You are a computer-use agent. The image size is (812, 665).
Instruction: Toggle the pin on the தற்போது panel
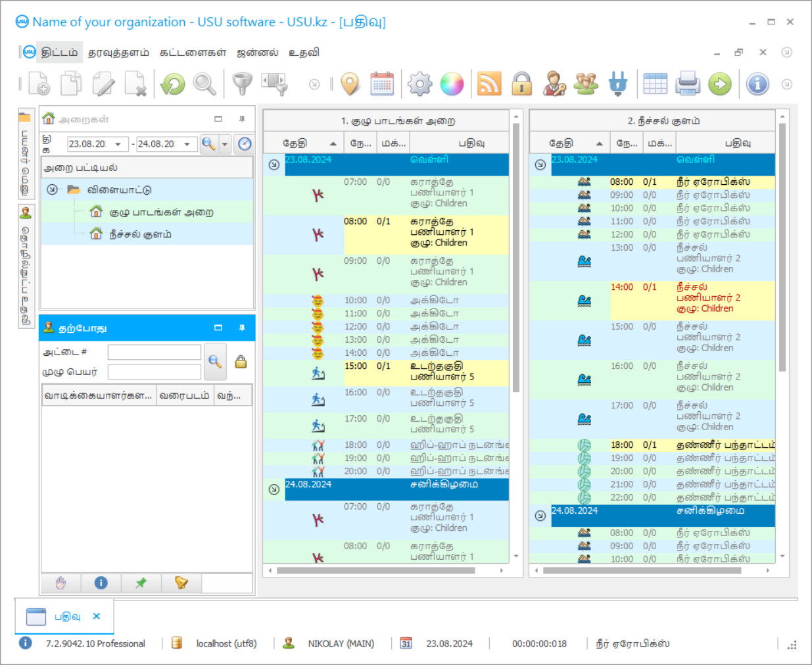pyautogui.click(x=241, y=328)
